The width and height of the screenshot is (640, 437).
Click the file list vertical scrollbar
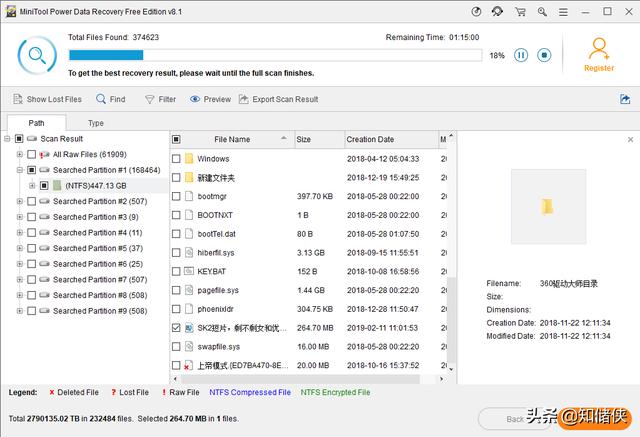click(x=451, y=319)
